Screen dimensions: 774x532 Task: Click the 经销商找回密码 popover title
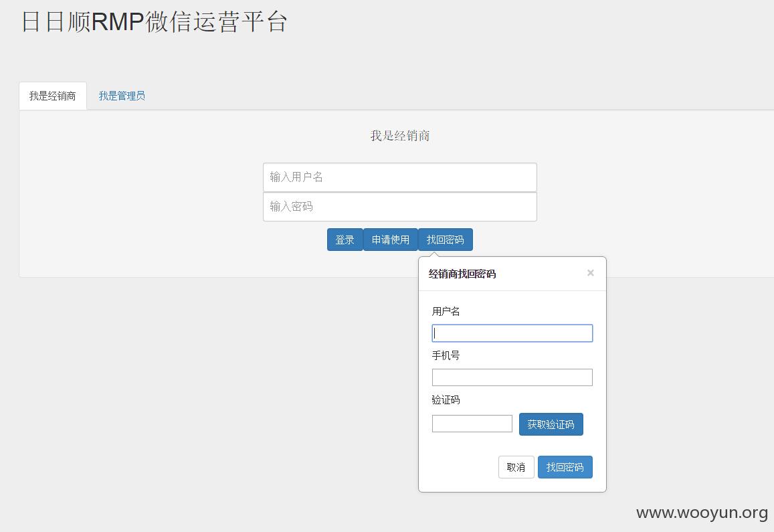click(462, 274)
